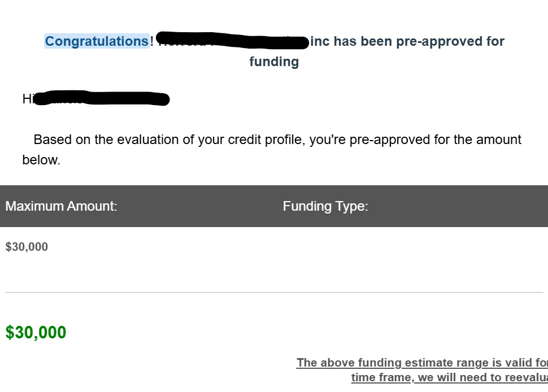Click the "Maximum Amount:" column header

62,206
